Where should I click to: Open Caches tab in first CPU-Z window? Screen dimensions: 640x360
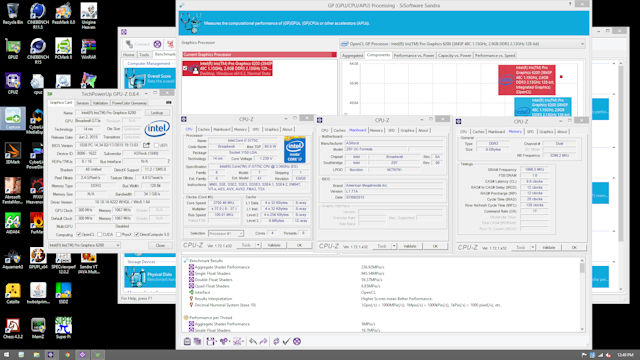(x=203, y=129)
